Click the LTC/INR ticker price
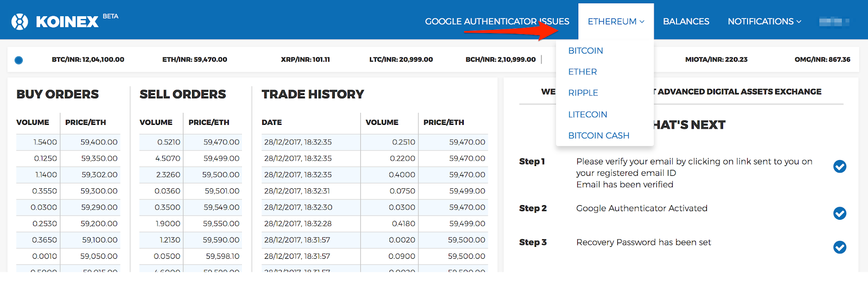The image size is (868, 286). click(401, 60)
